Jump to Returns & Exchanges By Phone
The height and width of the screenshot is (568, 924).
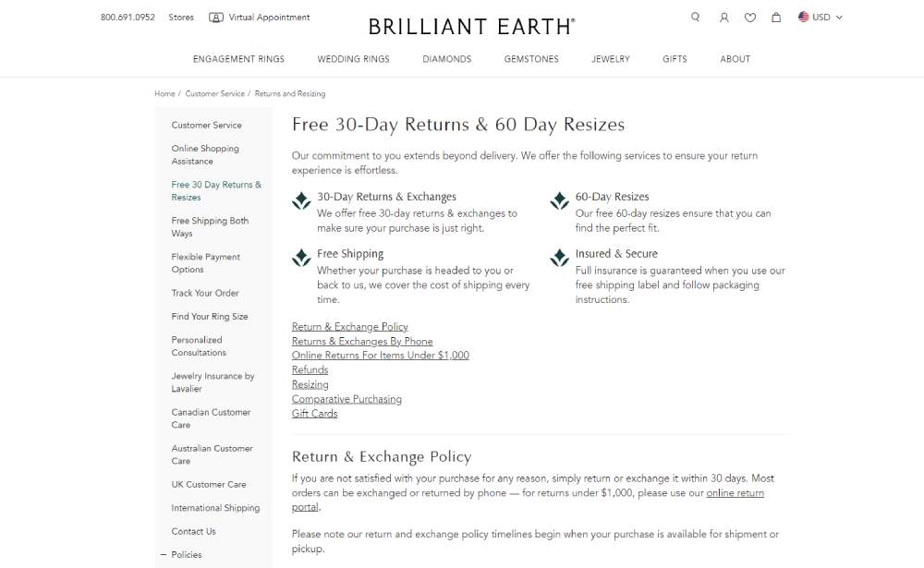click(362, 341)
